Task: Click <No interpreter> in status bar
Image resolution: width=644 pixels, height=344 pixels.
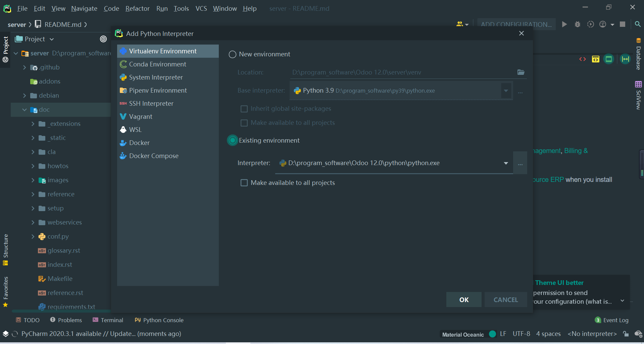Action: pyautogui.click(x=592, y=334)
